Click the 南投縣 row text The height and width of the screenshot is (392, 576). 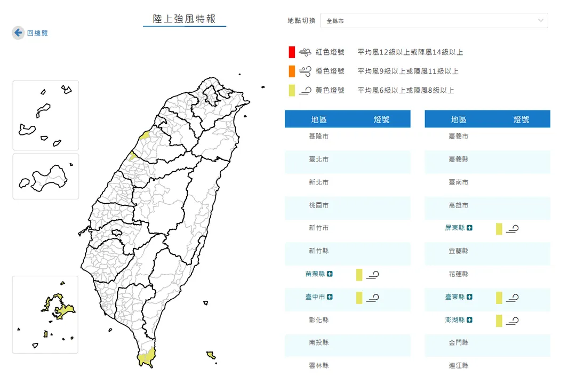pos(319,342)
